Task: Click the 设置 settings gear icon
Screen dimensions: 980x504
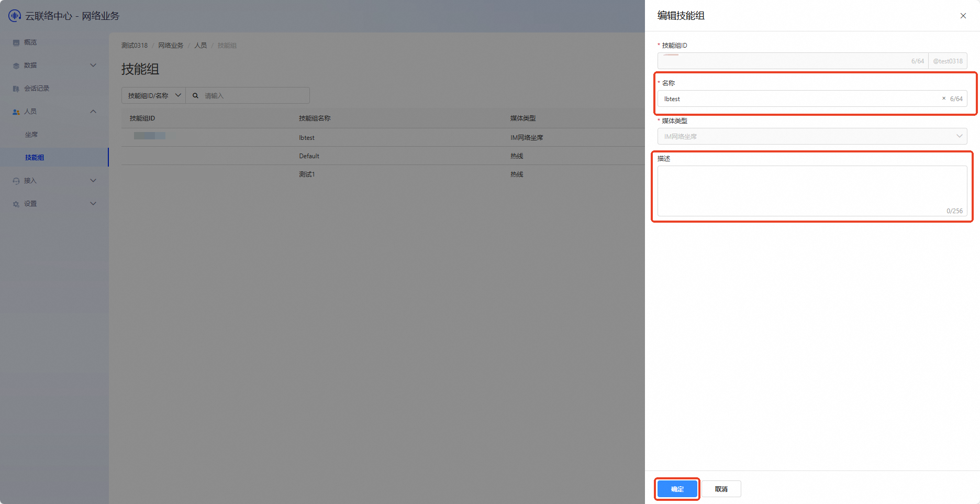Action: coord(16,204)
